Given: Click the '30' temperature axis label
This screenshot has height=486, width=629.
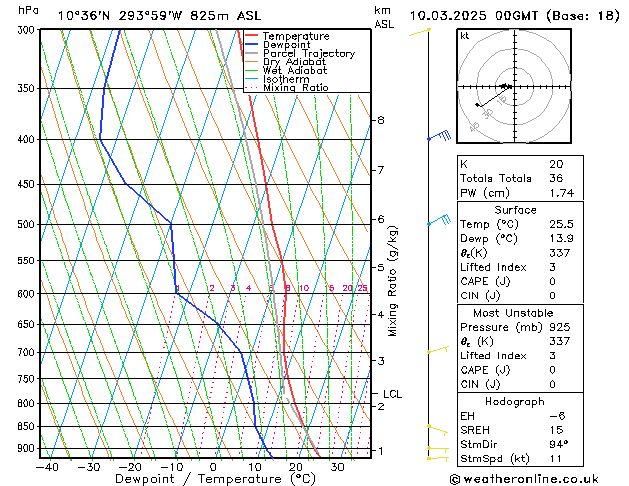Looking at the screenshot, I should [x=337, y=468].
